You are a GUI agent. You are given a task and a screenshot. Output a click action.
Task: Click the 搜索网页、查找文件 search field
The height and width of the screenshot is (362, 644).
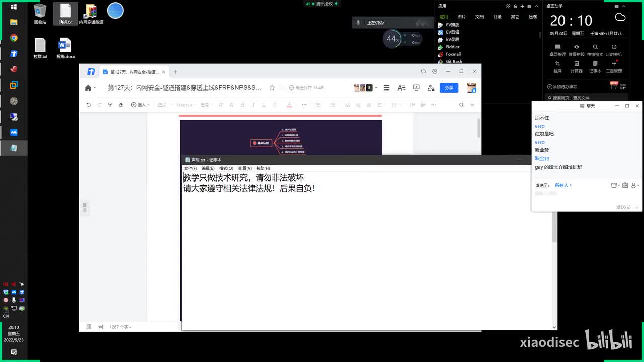[586, 98]
